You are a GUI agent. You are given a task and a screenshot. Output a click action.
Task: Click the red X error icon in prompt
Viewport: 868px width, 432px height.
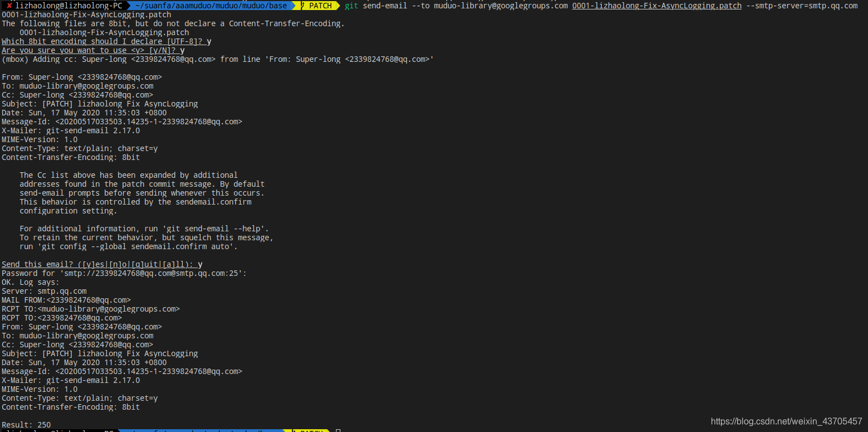(x=9, y=6)
